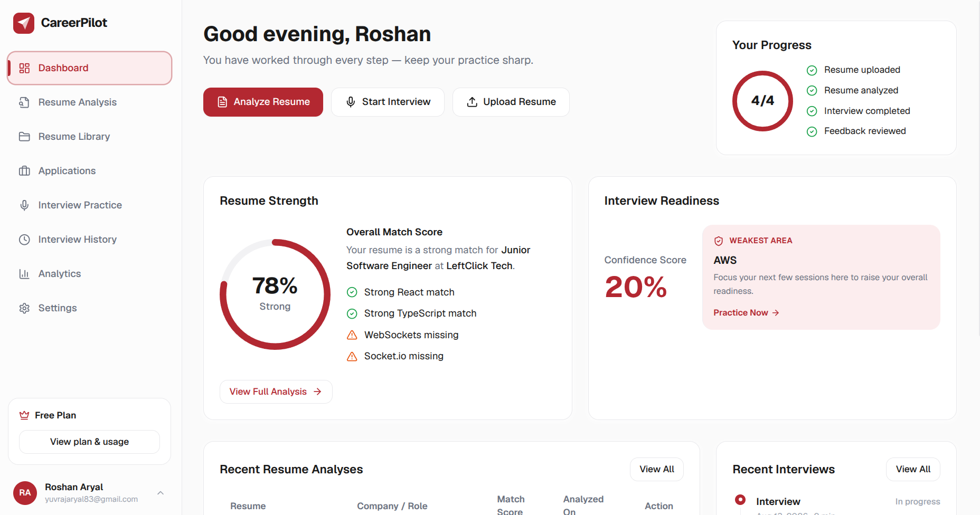Viewport: 980px width, 515px height.
Task: View All recent resume analyses
Action: (657, 469)
